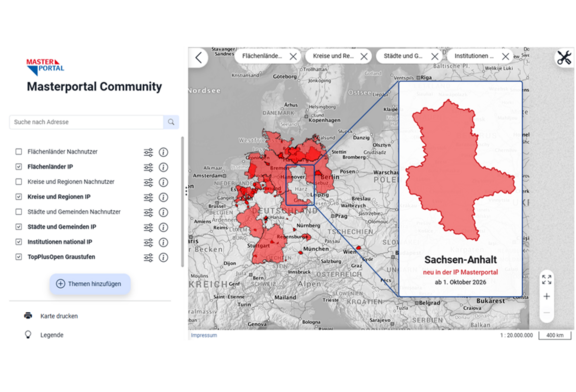Click the Flächenländer IP label
Image resolution: width=576 pixels, height=392 pixels.
point(50,167)
